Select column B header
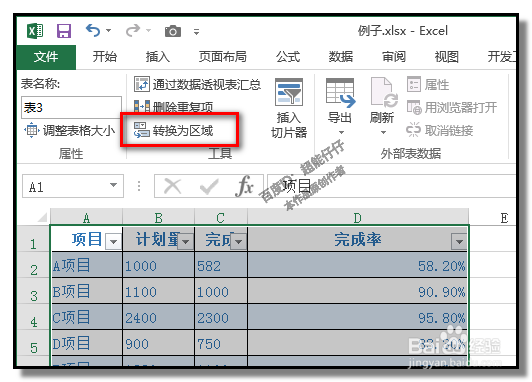532x382 pixels. tap(158, 218)
